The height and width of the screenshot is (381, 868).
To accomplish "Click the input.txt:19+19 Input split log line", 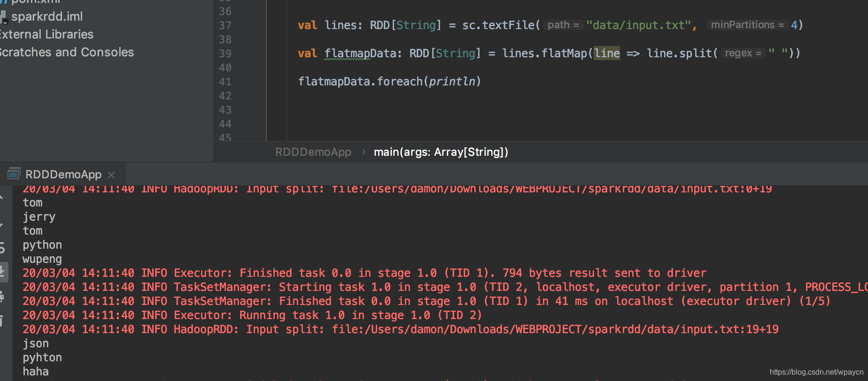I will (401, 329).
